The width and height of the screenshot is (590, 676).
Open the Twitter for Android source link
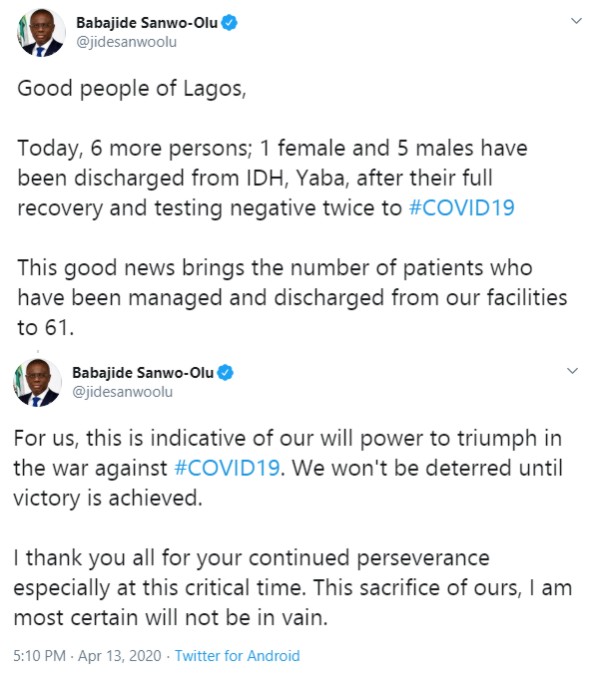pos(237,656)
